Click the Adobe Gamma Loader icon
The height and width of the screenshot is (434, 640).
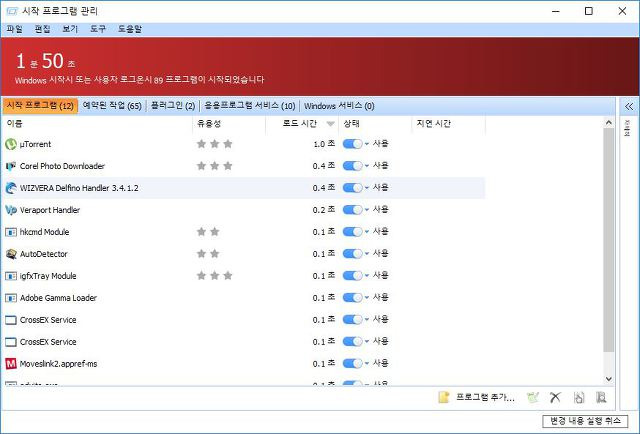[x=11, y=298]
